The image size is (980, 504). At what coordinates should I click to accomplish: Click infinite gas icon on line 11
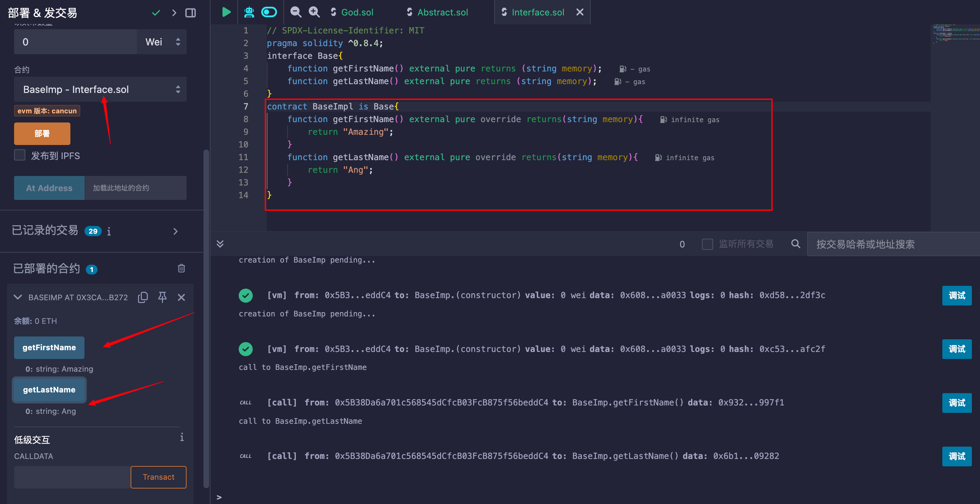tap(659, 158)
